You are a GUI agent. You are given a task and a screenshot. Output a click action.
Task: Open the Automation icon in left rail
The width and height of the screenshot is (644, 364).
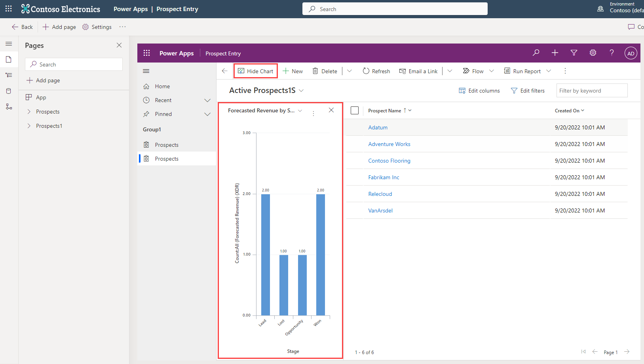tap(9, 107)
